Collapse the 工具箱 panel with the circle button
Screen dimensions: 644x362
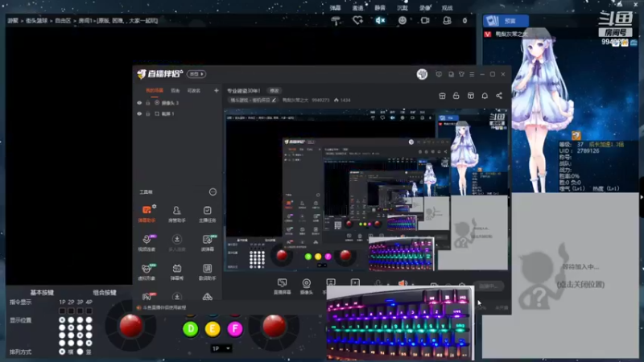[x=213, y=191]
